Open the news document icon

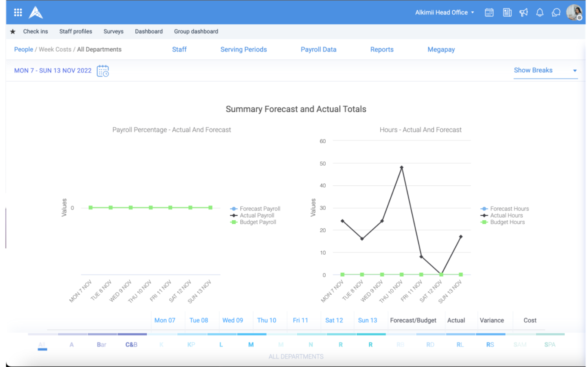(507, 12)
